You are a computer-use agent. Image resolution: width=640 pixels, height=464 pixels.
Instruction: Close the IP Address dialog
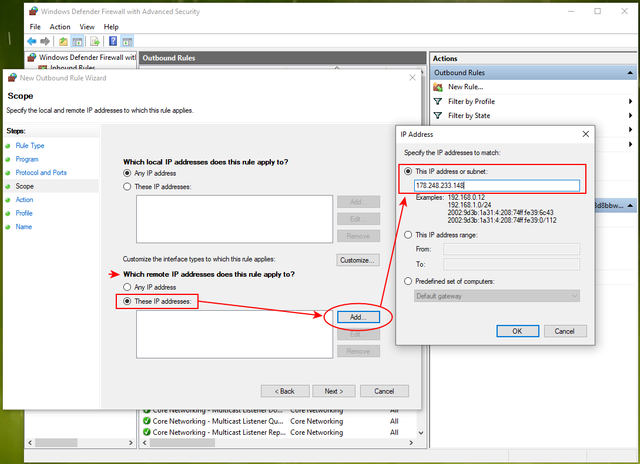586,134
